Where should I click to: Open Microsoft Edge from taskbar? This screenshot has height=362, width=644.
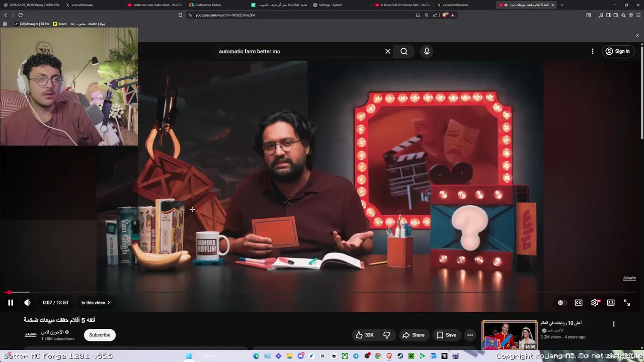coord(256,356)
